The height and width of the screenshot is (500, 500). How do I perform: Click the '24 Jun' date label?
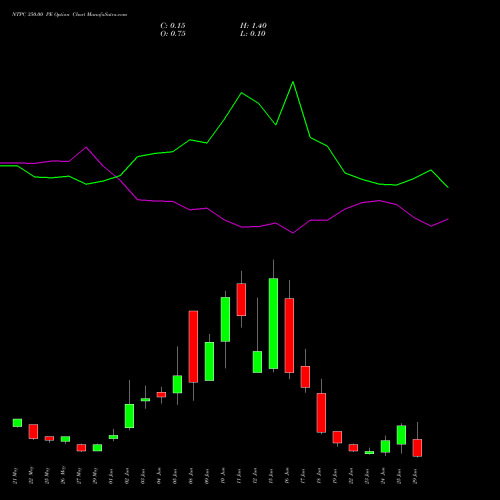tap(383, 476)
